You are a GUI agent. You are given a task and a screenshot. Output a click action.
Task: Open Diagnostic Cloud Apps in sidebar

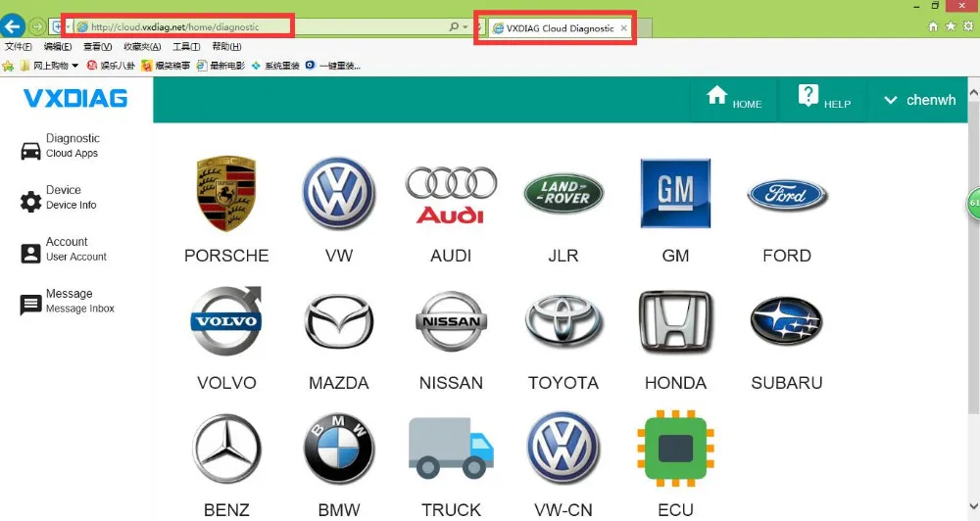click(x=61, y=146)
